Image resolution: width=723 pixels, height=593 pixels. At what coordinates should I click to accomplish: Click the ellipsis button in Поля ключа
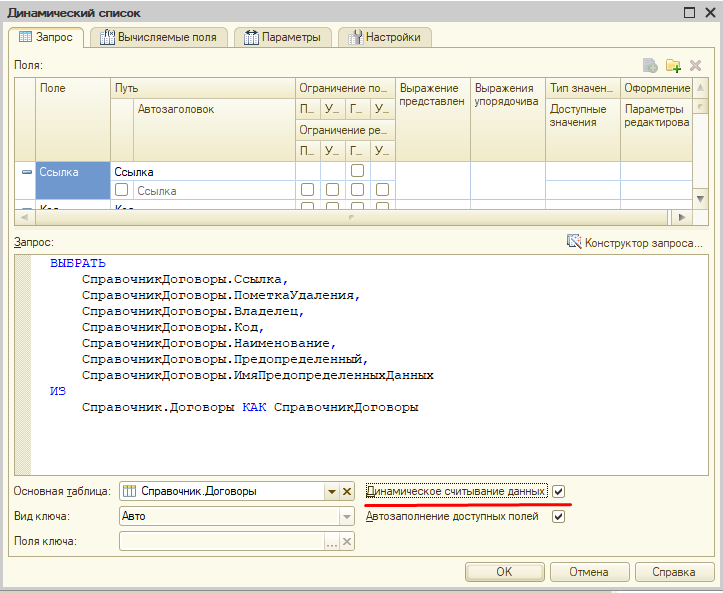tap(331, 541)
